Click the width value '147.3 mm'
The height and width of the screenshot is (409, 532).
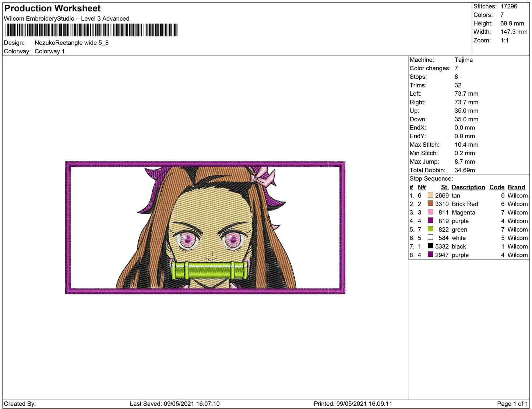click(514, 32)
